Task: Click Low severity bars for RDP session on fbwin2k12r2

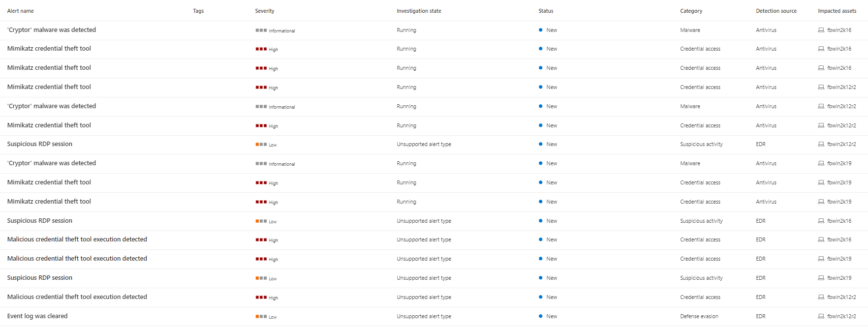Action: click(261, 145)
